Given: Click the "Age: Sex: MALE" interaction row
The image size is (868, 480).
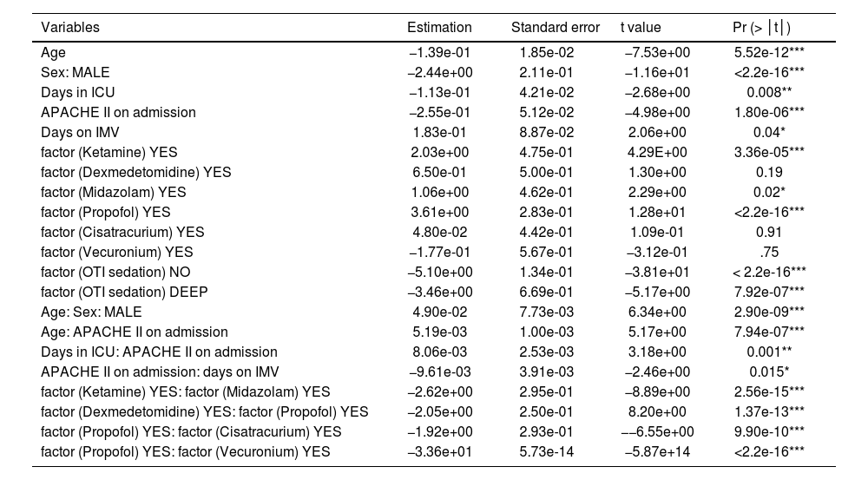Looking at the screenshot, I should tap(91, 312).
